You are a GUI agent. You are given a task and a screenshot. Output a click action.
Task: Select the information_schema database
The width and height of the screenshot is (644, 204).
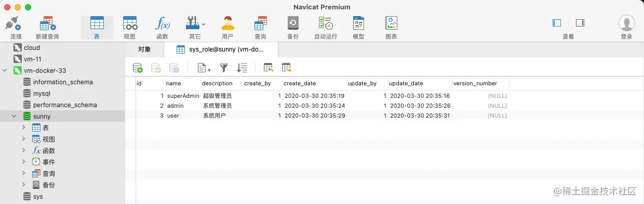[62, 82]
